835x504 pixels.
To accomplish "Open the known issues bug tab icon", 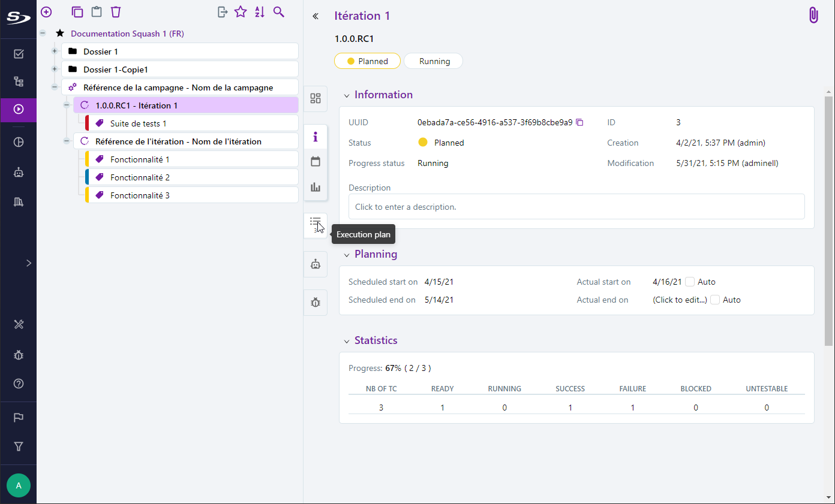I will 316,303.
